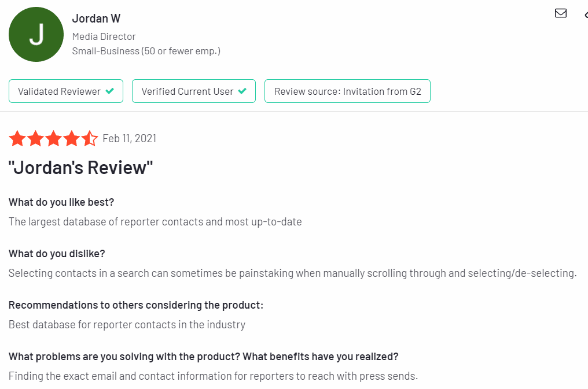This screenshot has width=588, height=389.
Task: Click the green J avatar circle
Action: click(36, 35)
